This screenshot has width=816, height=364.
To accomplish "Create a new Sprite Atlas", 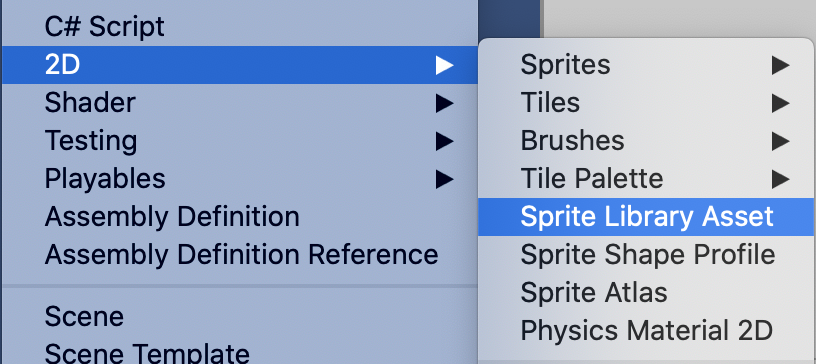I will pos(646,292).
